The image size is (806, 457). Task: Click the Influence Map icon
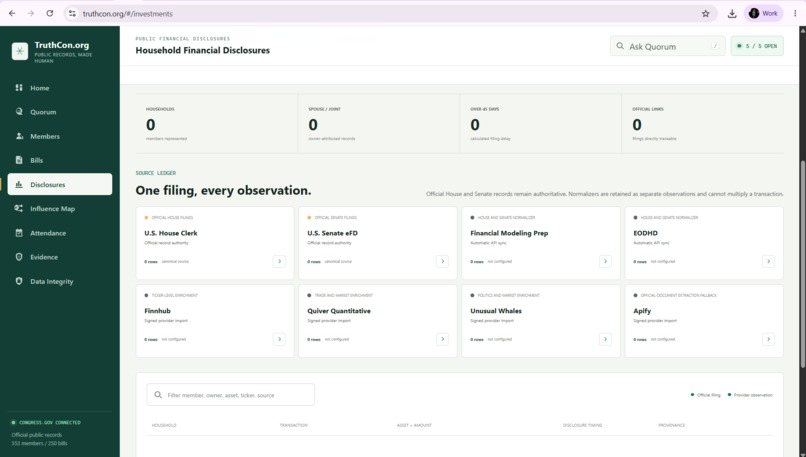coord(19,208)
